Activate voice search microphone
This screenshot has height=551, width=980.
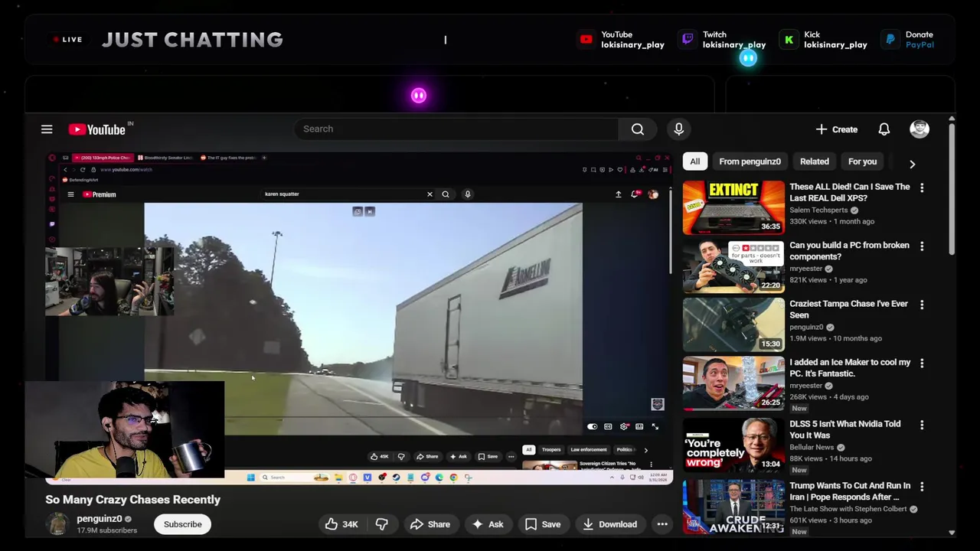pyautogui.click(x=678, y=129)
